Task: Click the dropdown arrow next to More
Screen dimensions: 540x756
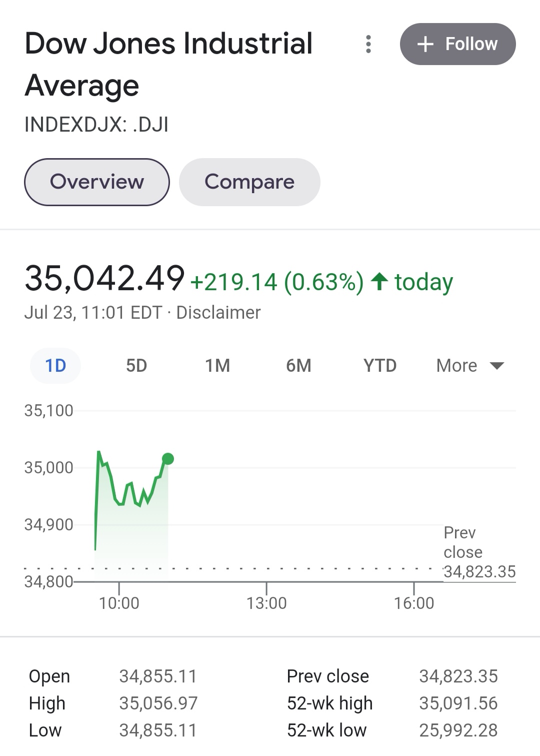Action: (496, 366)
